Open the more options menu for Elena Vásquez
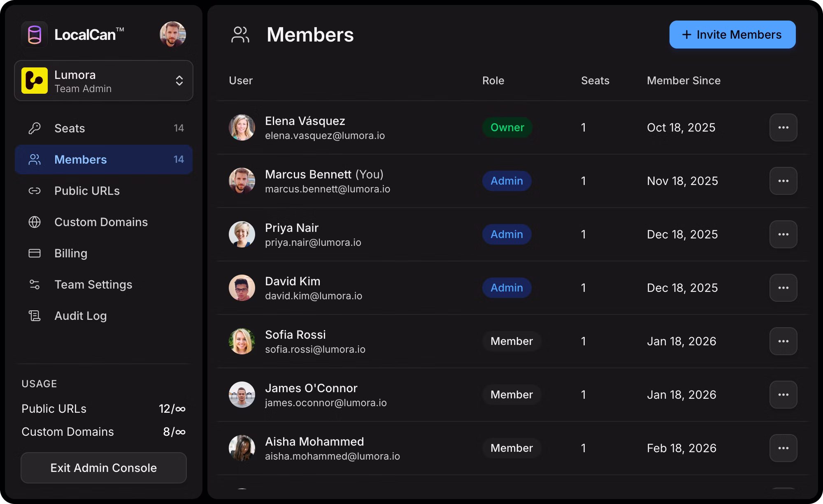This screenshot has height=504, width=823. [x=783, y=127]
